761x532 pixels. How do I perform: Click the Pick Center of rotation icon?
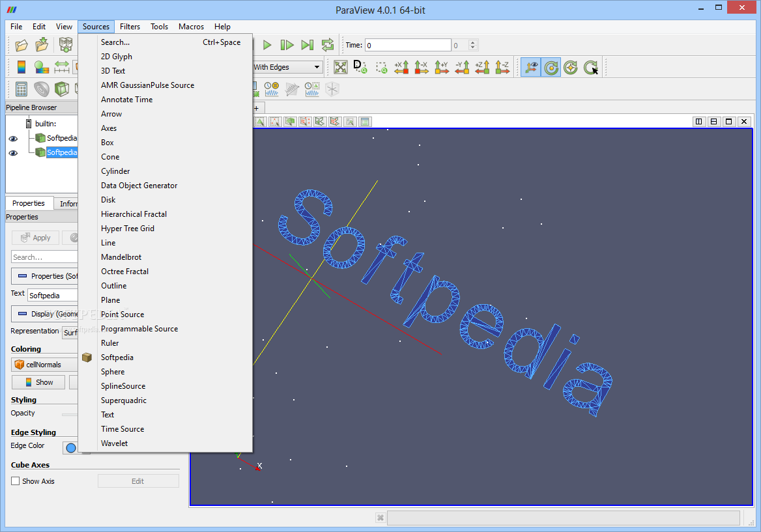point(591,68)
